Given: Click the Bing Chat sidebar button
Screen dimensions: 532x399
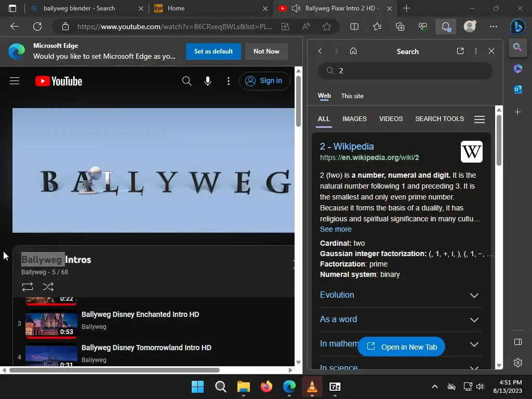Looking at the screenshot, I should (x=517, y=26).
